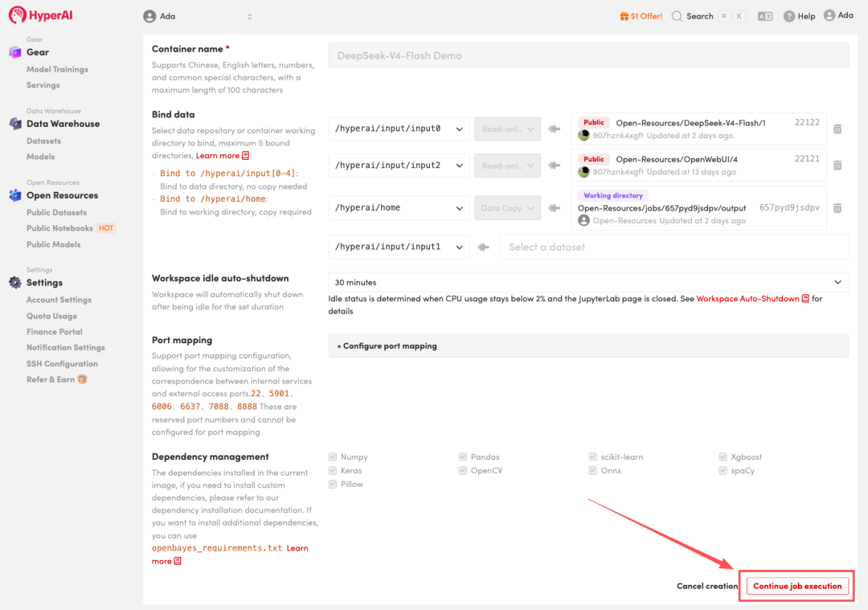Toggle the Numpy dependency checkbox
The height and width of the screenshot is (610, 868).
[333, 456]
